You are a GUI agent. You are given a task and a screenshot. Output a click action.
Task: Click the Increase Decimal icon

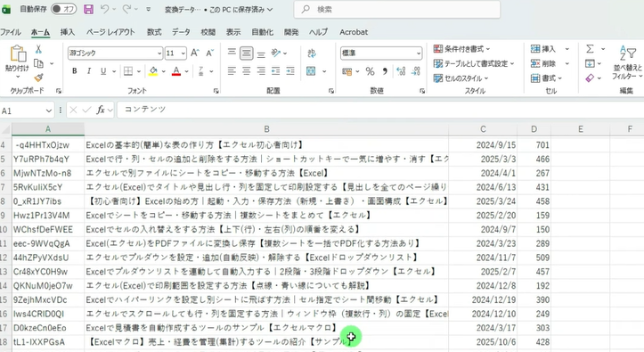[x=401, y=71]
